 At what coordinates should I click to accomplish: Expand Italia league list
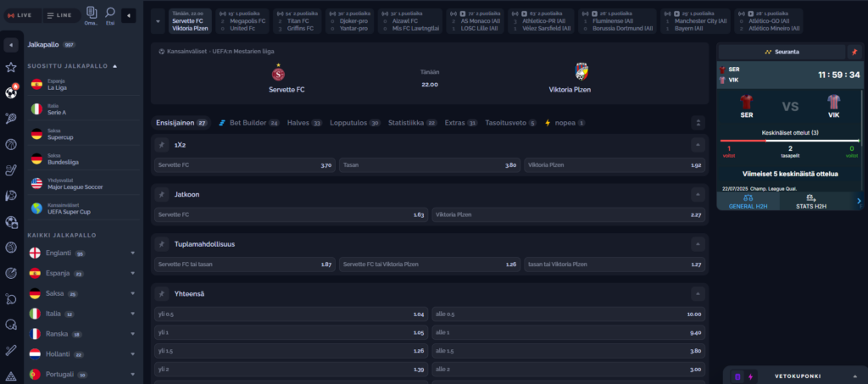click(133, 314)
